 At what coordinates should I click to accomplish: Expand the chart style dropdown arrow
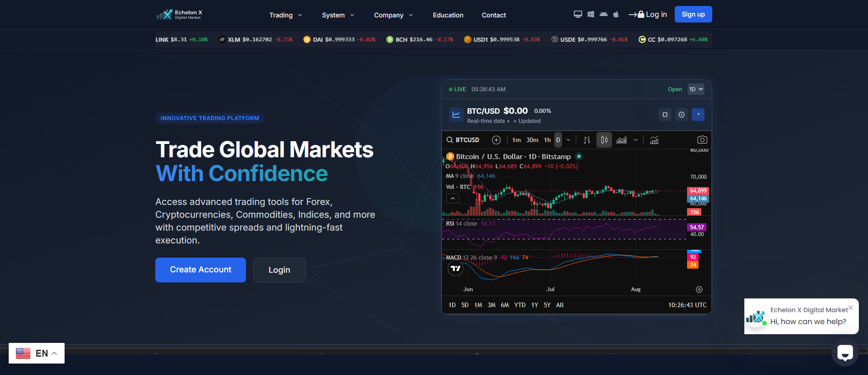tap(636, 140)
